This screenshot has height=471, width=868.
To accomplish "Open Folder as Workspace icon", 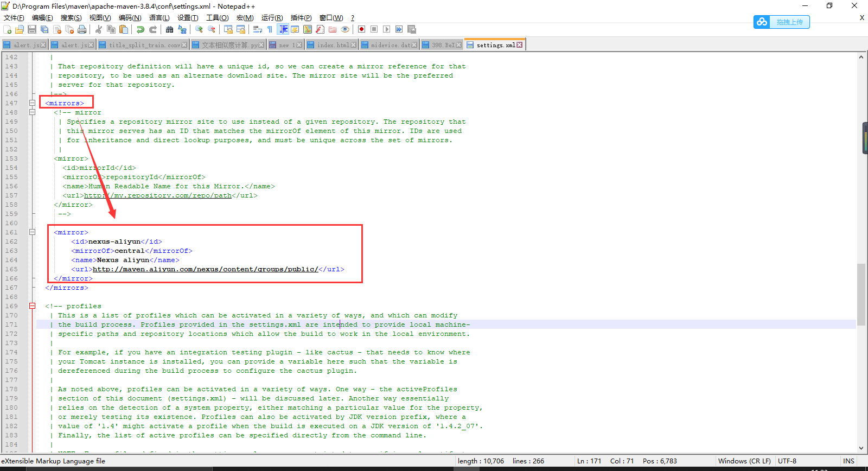I will click(333, 29).
